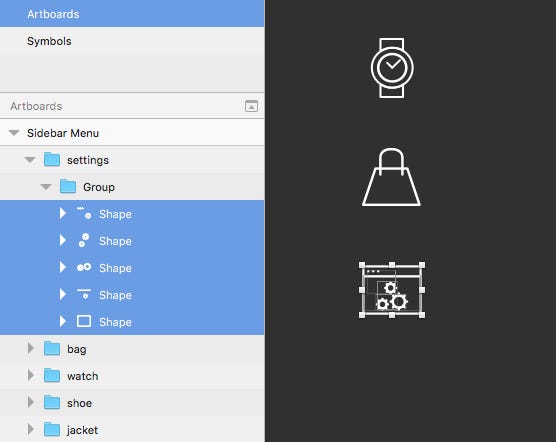This screenshot has width=556, height=442.
Task: Click the settings gears icon on canvas
Action: click(392, 290)
